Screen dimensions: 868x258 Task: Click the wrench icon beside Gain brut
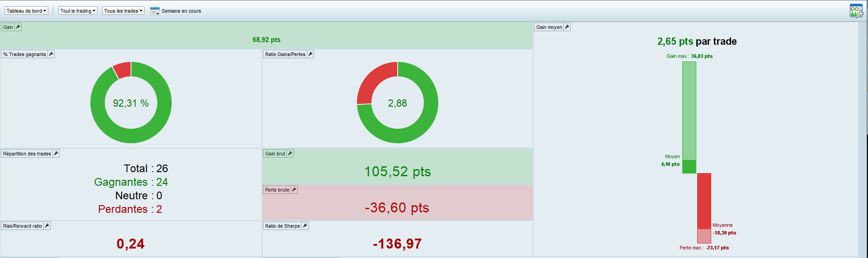coord(290,154)
